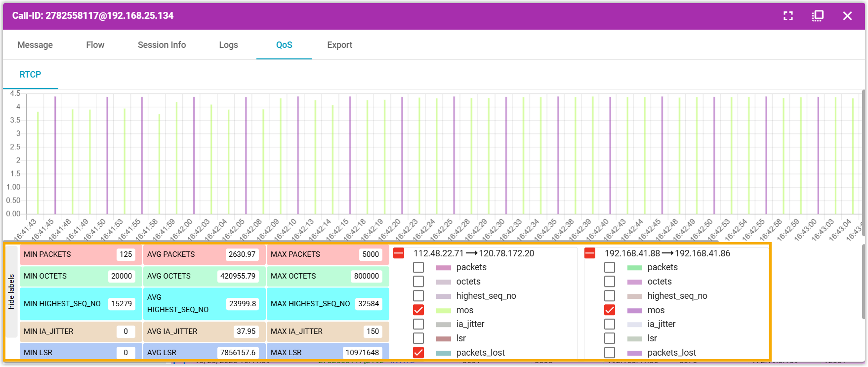Uncheck mos for 192.168.41.88 stream

click(x=610, y=310)
